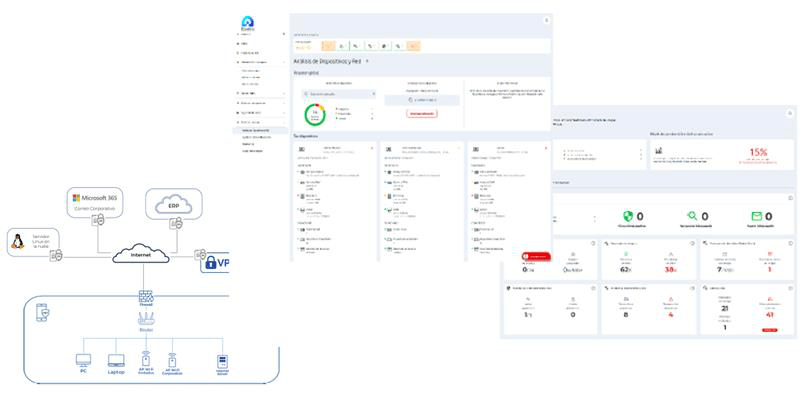
Task: Click the device status donut chart
Action: click(315, 115)
